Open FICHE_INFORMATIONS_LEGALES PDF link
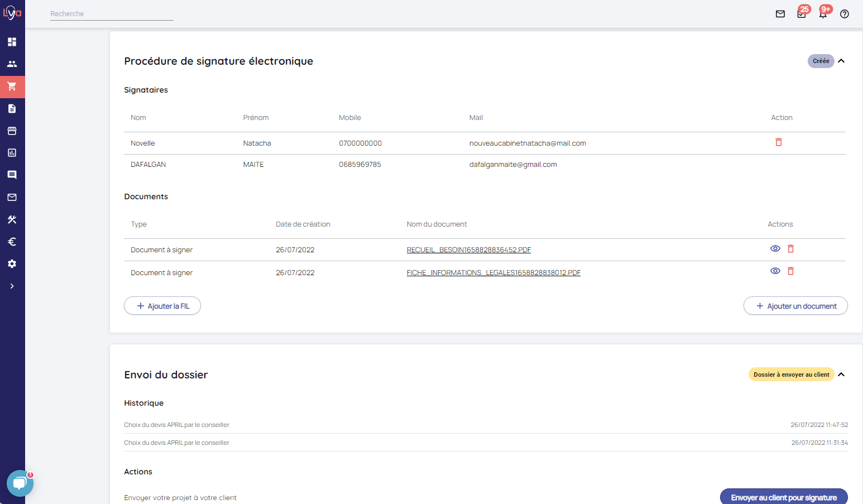This screenshot has width=863, height=504. [493, 273]
